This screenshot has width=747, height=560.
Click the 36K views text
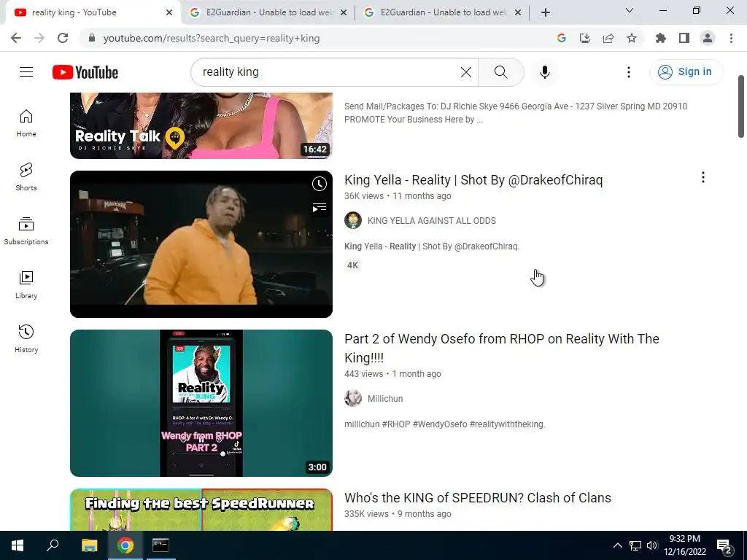364,195
